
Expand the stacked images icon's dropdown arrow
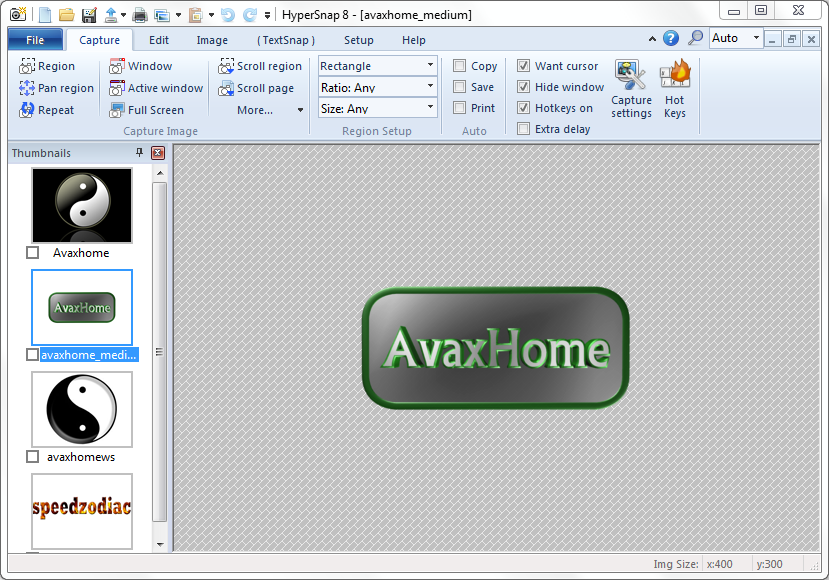click(178, 15)
